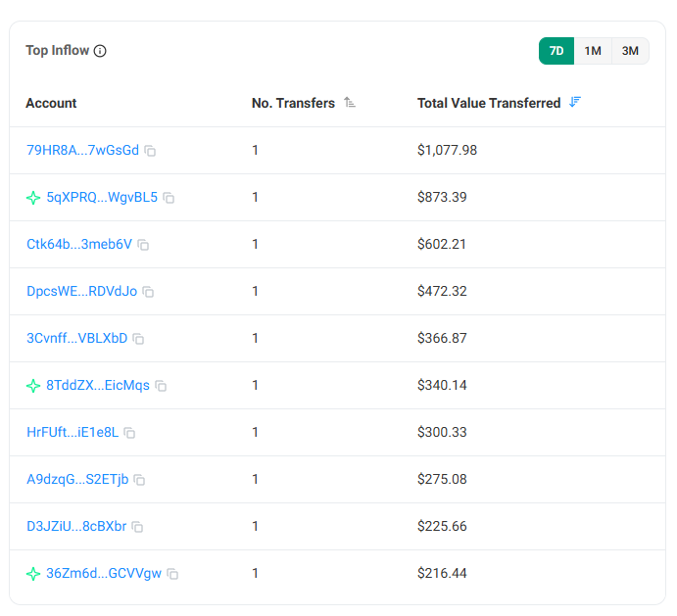Viewport: 677px width, 616px height.
Task: Copy the 8TddZX...EicMqs address
Action: point(161,386)
